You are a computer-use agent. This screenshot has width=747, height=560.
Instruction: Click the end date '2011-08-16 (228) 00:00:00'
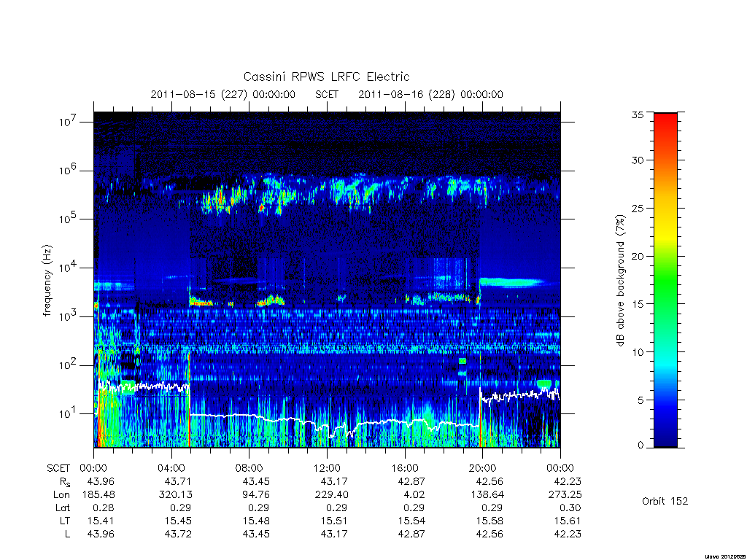click(x=430, y=94)
